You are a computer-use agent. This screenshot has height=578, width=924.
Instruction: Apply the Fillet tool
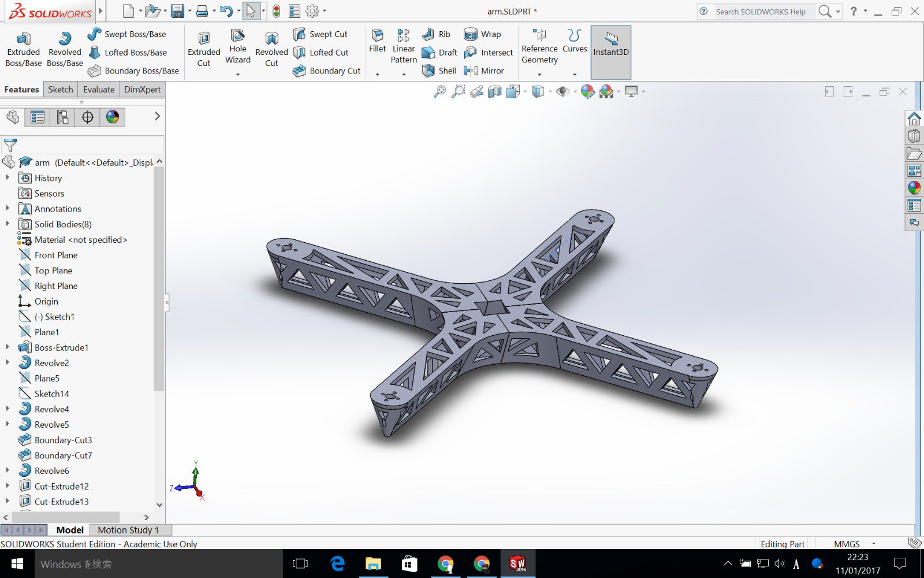click(x=377, y=41)
